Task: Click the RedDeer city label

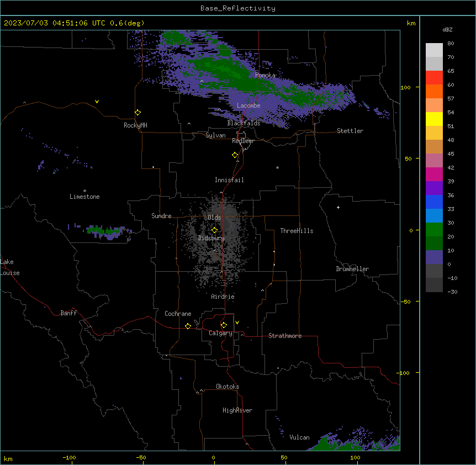Action: (x=243, y=141)
